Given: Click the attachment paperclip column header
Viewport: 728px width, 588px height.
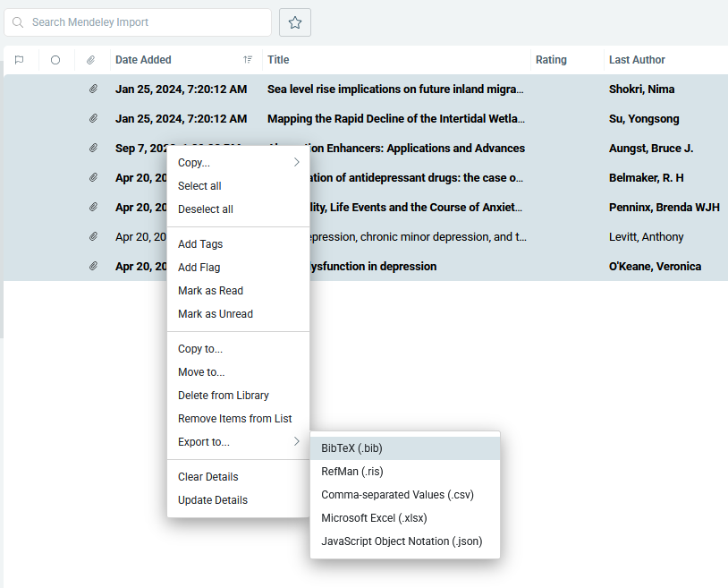Looking at the screenshot, I should (x=91, y=60).
